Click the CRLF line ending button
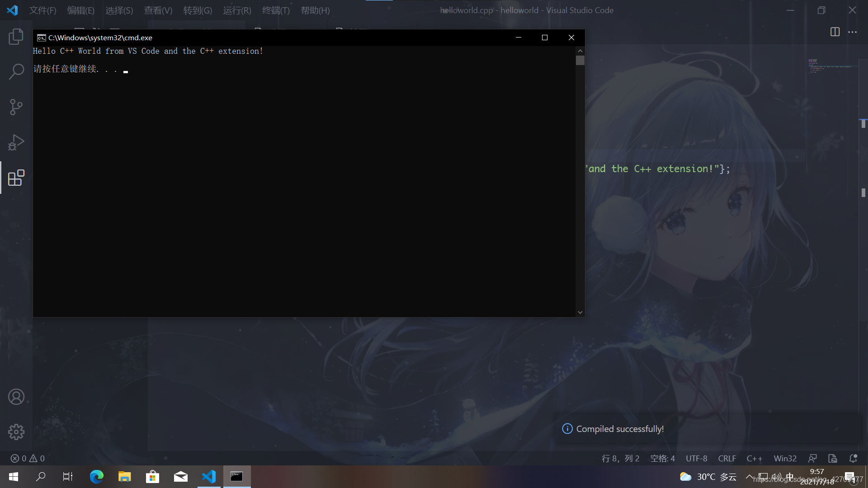This screenshot has width=868, height=488. (726, 458)
